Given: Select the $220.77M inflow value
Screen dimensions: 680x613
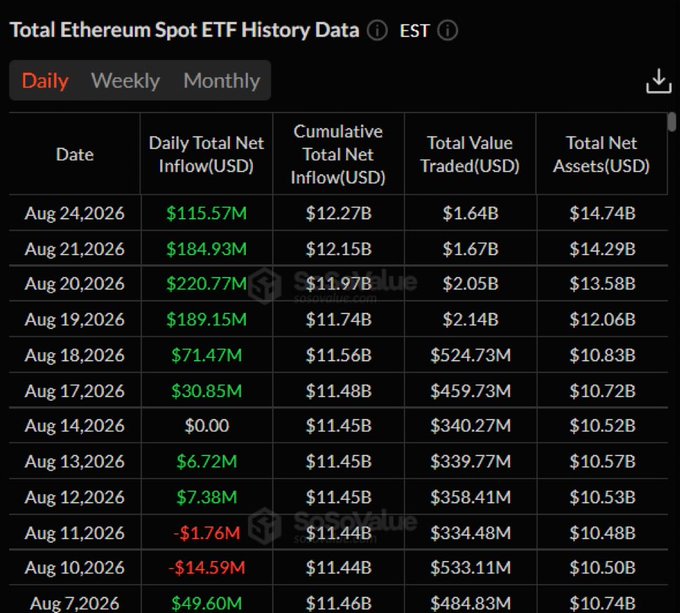Looking at the screenshot, I should coord(206,284).
